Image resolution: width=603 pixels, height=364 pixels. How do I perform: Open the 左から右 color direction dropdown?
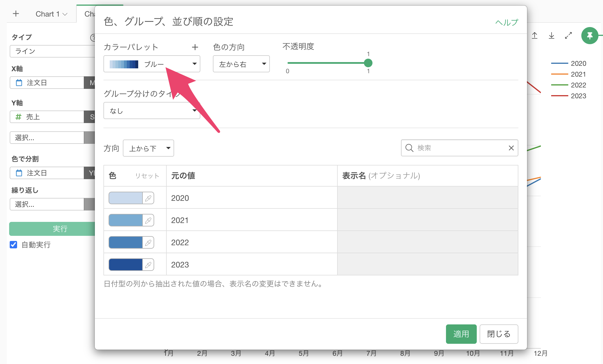click(241, 64)
